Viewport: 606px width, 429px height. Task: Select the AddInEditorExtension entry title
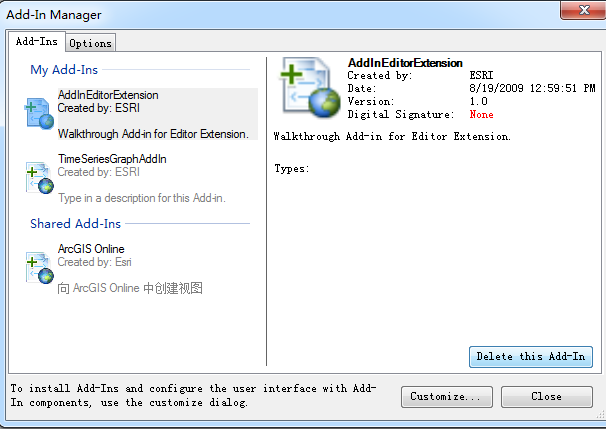108,95
